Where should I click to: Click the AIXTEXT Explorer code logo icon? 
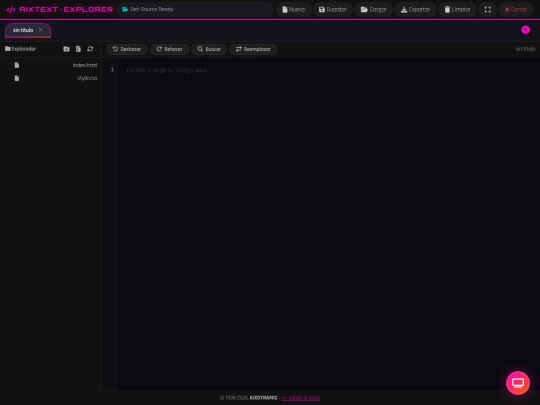pos(11,10)
